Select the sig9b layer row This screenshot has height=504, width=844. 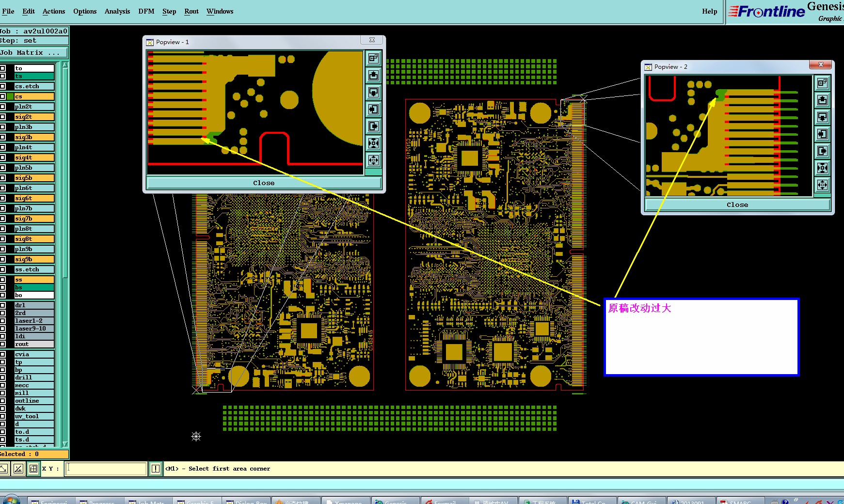34,259
